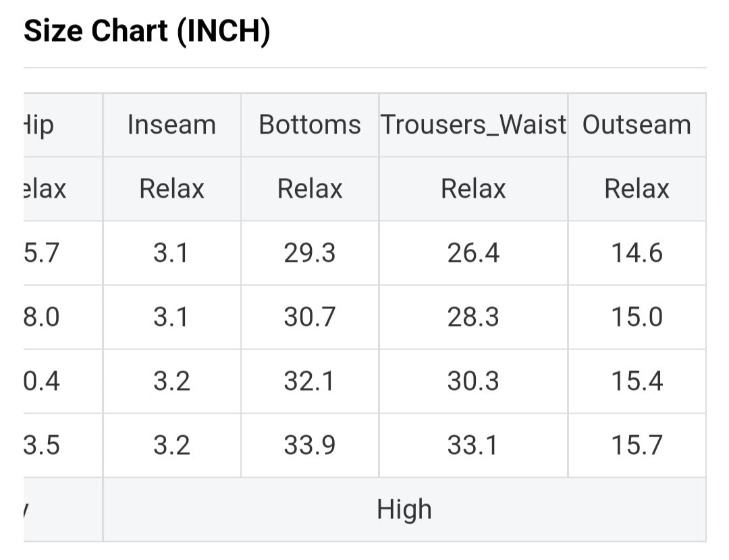Select the Bottoms value 29.3

point(310,253)
